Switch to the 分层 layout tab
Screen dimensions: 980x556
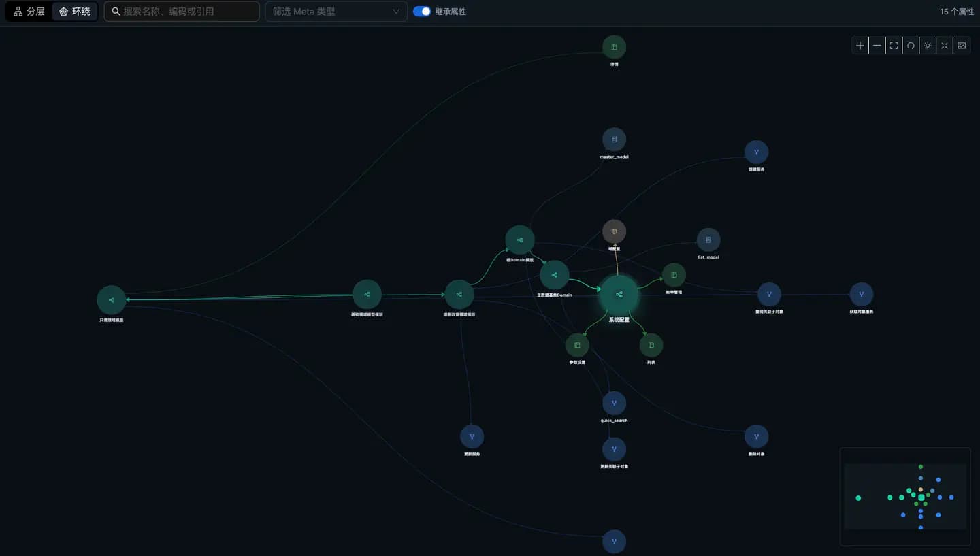pyautogui.click(x=29, y=12)
